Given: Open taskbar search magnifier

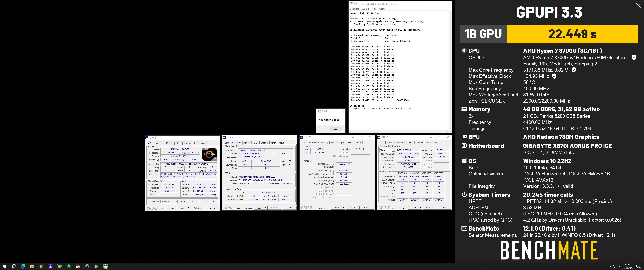Looking at the screenshot, I should 13,266.
